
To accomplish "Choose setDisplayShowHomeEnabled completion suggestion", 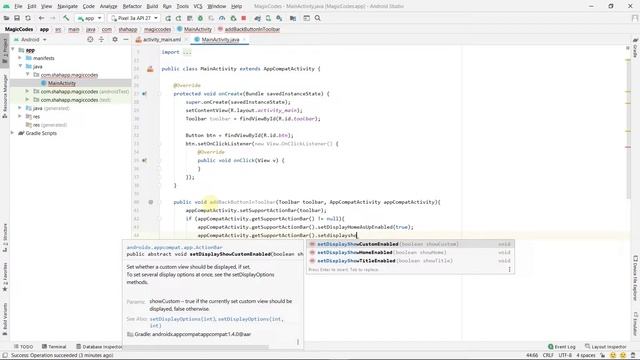I will (x=410, y=252).
